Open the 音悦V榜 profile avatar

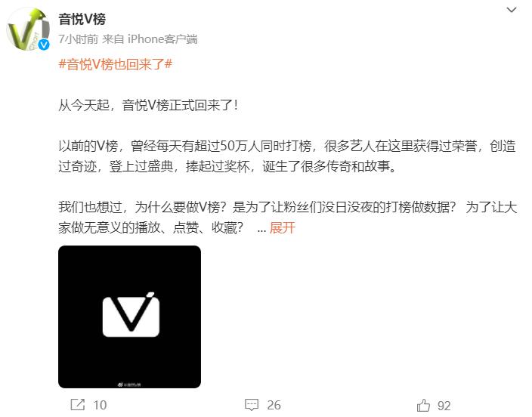[28, 29]
